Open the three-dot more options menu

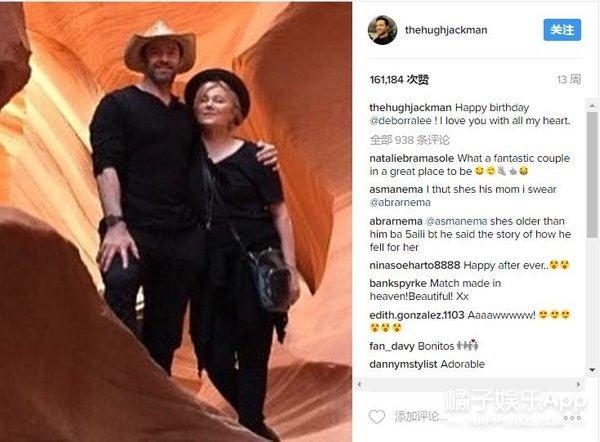coord(572,418)
